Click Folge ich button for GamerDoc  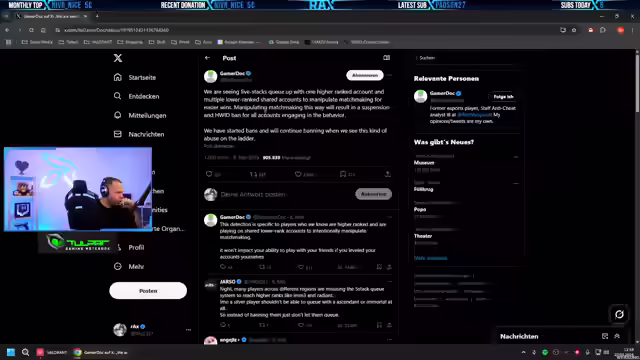(503, 97)
